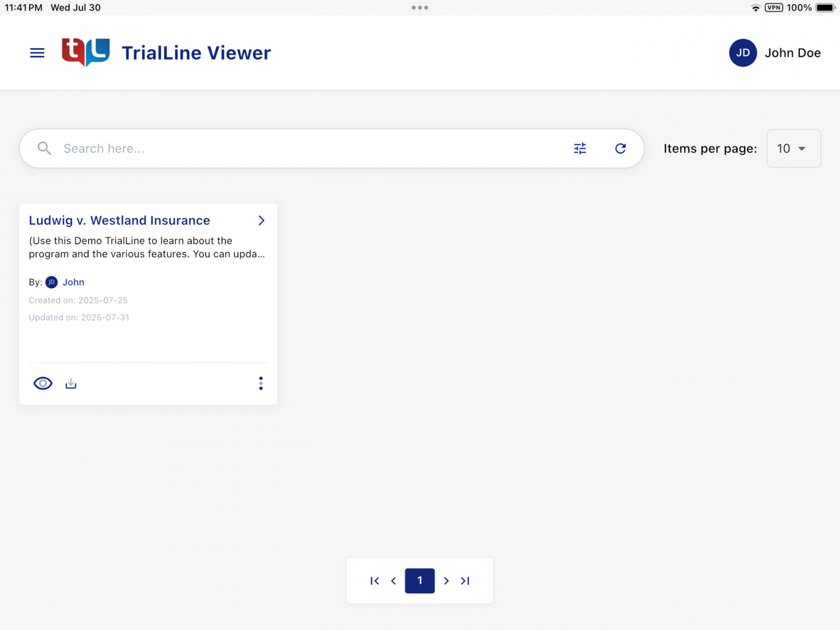
Task: Refresh the TrialLine search results
Action: pyautogui.click(x=621, y=148)
